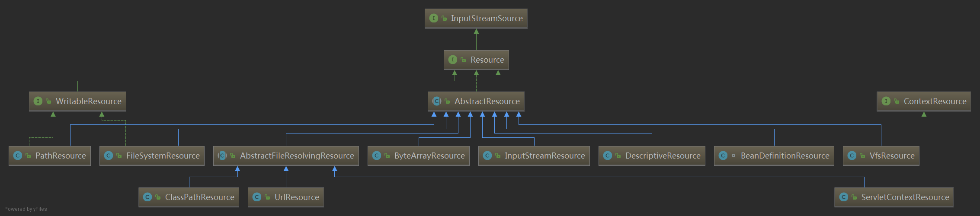Select the UrlResource node label
980x216 pixels.
click(x=297, y=197)
